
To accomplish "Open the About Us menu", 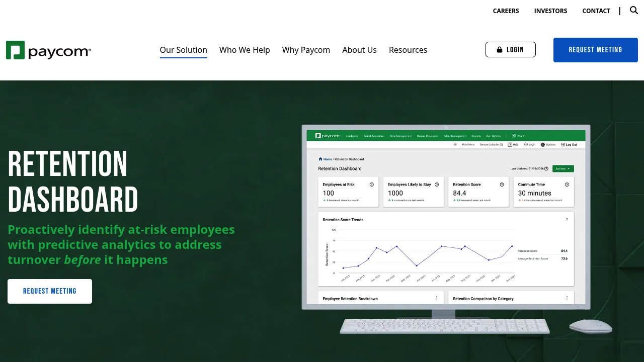I will click(x=359, y=50).
